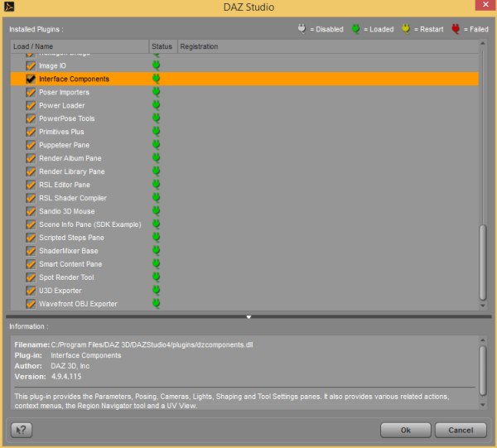Toggle the Poser Importers checkbox

point(31,92)
